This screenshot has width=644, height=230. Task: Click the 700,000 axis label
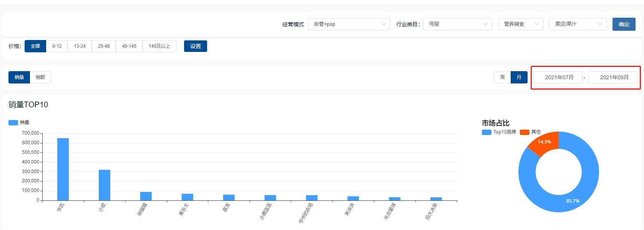coord(30,133)
